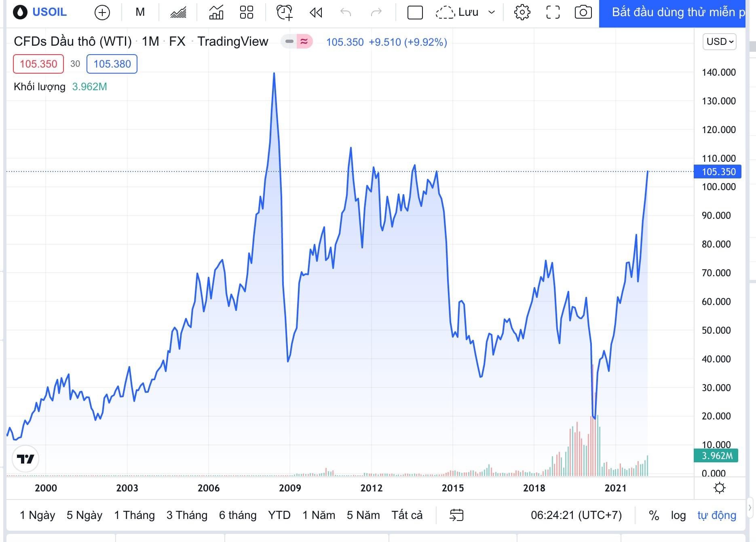Click the pink approximate data icon
This screenshot has height=542, width=756.
click(304, 41)
